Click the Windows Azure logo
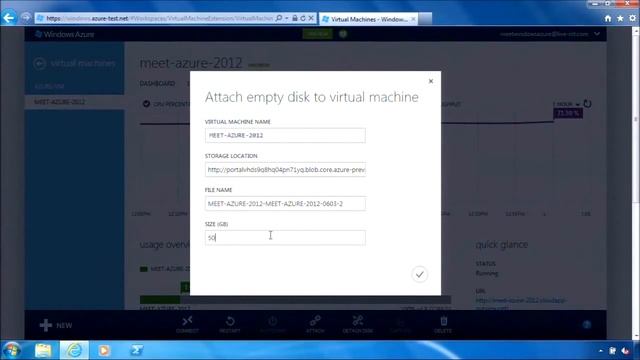Viewport: 640px width, 360px height. point(64,34)
